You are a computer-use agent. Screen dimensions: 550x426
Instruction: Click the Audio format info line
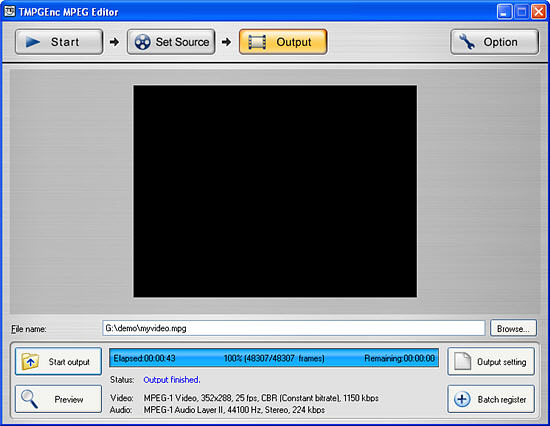[x=217, y=410]
